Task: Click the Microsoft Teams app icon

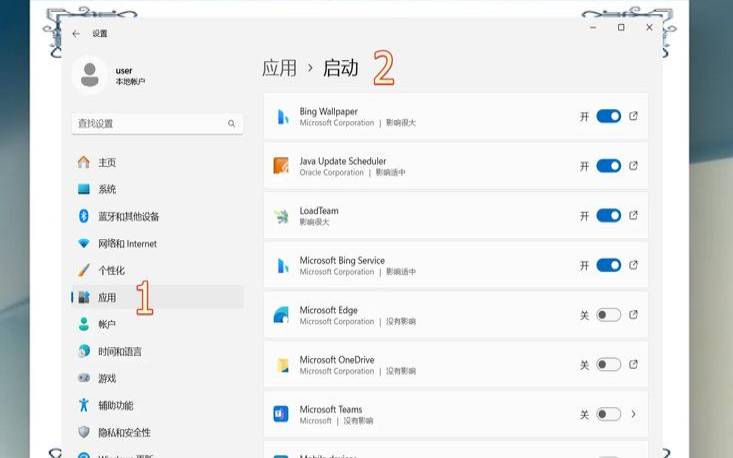Action: click(x=281, y=414)
